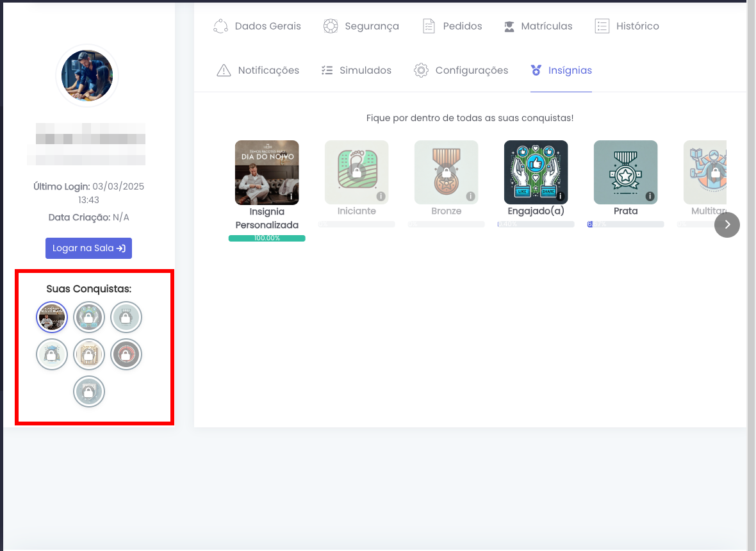Screen dimensions: 756x551
Task: Open the Engajado(a) badge thumbnail
Action: click(536, 172)
